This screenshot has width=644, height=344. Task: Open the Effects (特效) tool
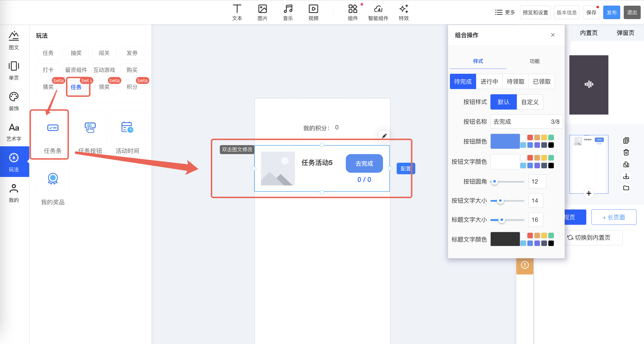(x=404, y=12)
